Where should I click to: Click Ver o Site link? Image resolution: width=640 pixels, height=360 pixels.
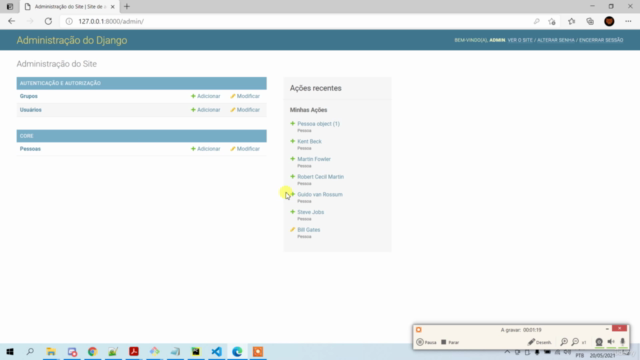pos(520,40)
